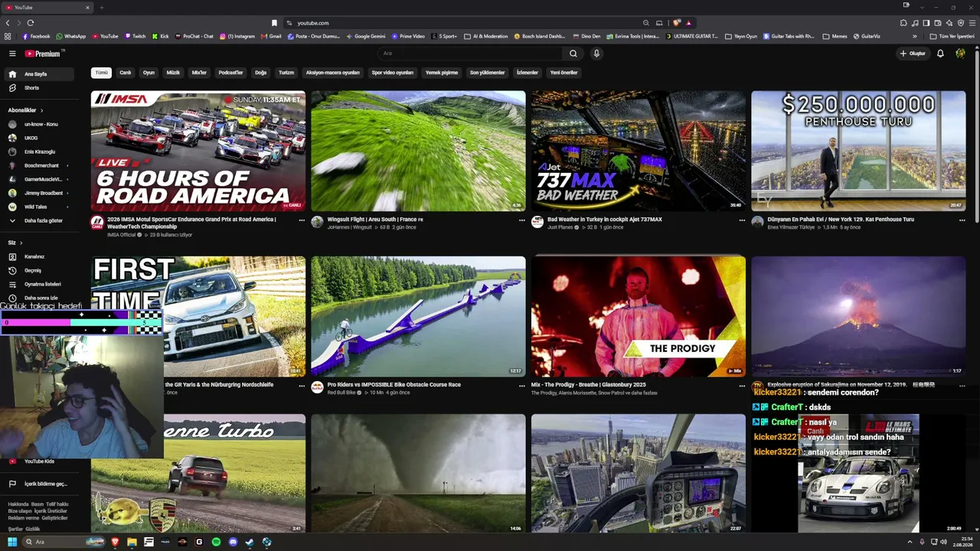Click the YouTube Premium logo
This screenshot has height=551, width=980.
point(42,54)
